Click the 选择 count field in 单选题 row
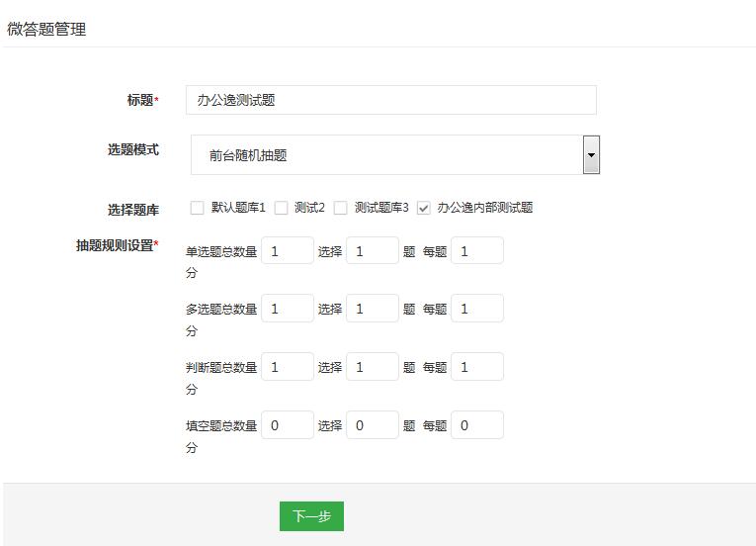Image resolution: width=756 pixels, height=546 pixels. pos(373,250)
